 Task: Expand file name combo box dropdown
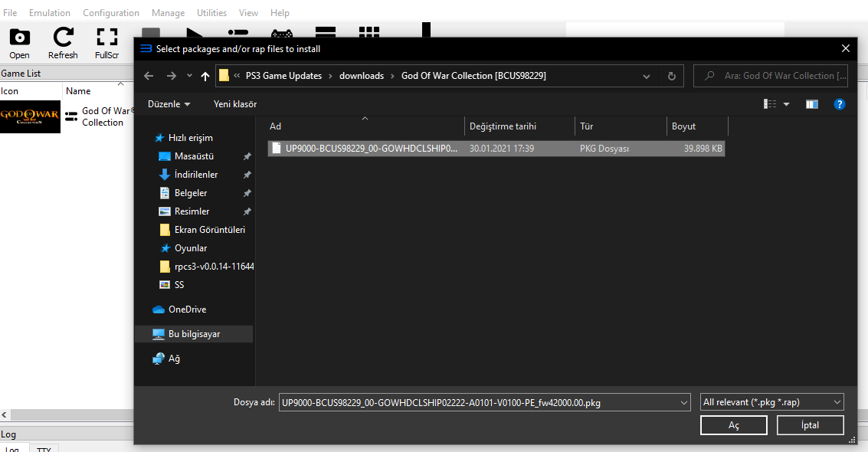coord(683,403)
